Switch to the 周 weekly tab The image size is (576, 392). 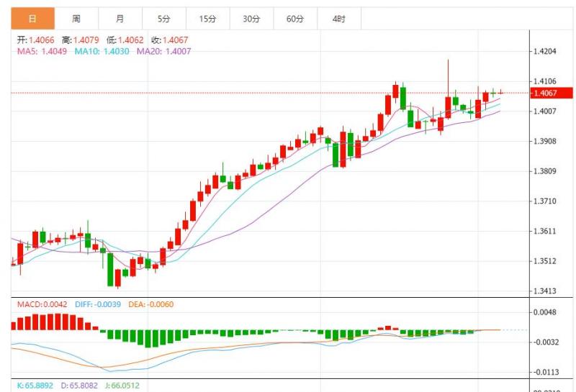[76, 19]
